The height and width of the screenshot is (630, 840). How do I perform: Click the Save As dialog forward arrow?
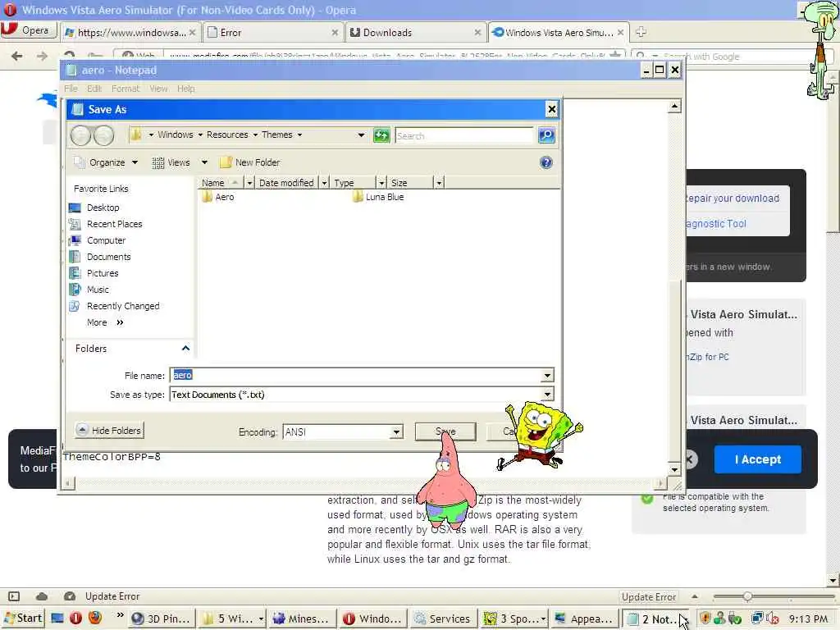pyautogui.click(x=103, y=135)
